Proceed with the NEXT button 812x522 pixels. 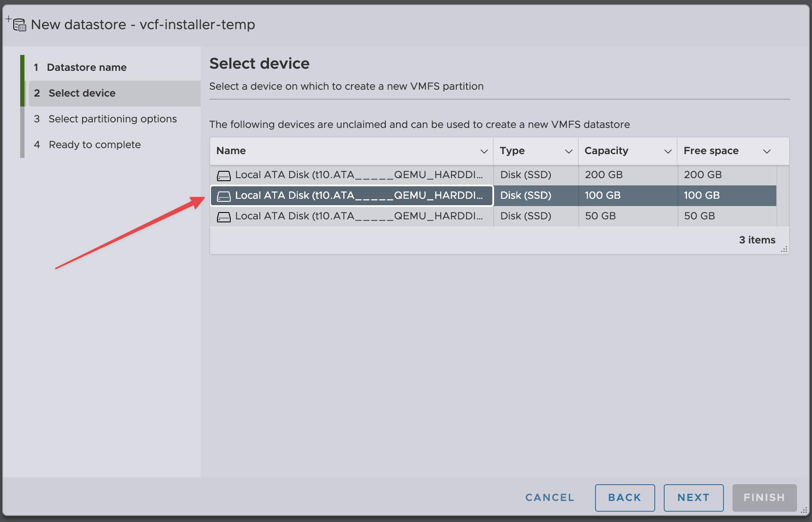click(x=693, y=498)
